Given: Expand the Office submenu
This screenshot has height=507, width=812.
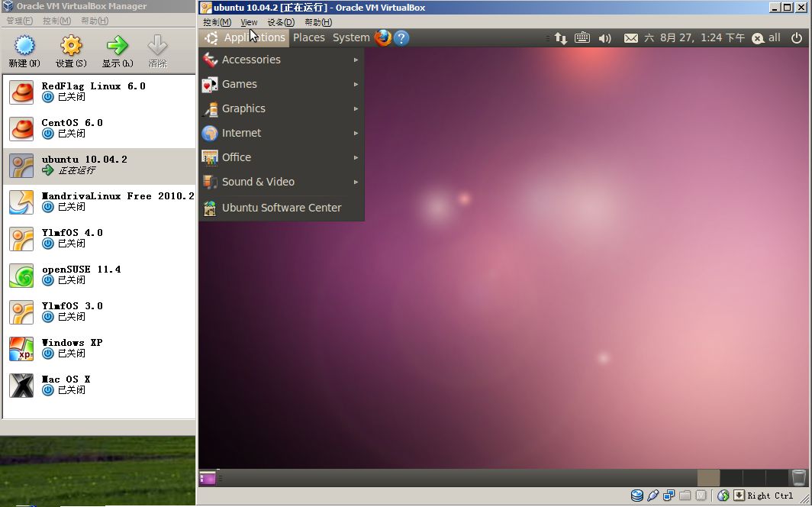Looking at the screenshot, I should tap(281, 157).
